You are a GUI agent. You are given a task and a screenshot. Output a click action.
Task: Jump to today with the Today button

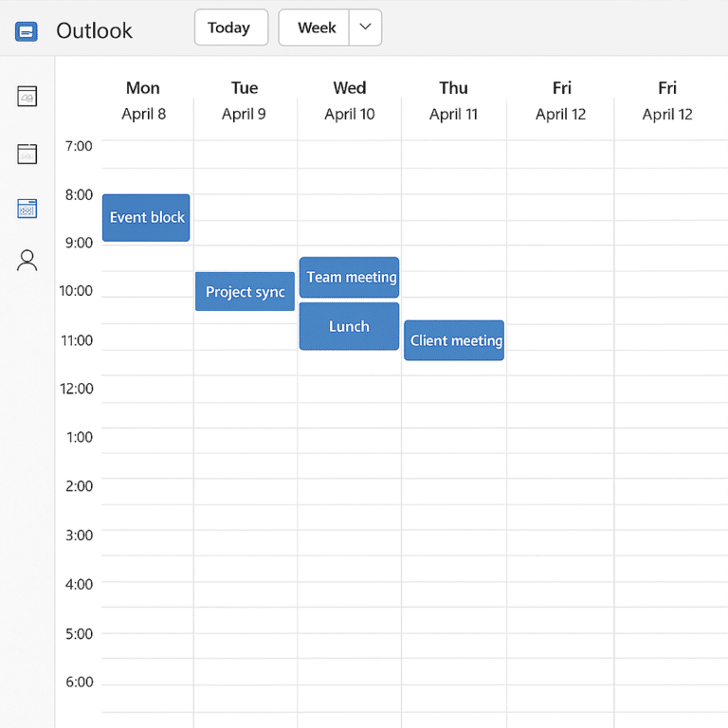[x=230, y=27]
